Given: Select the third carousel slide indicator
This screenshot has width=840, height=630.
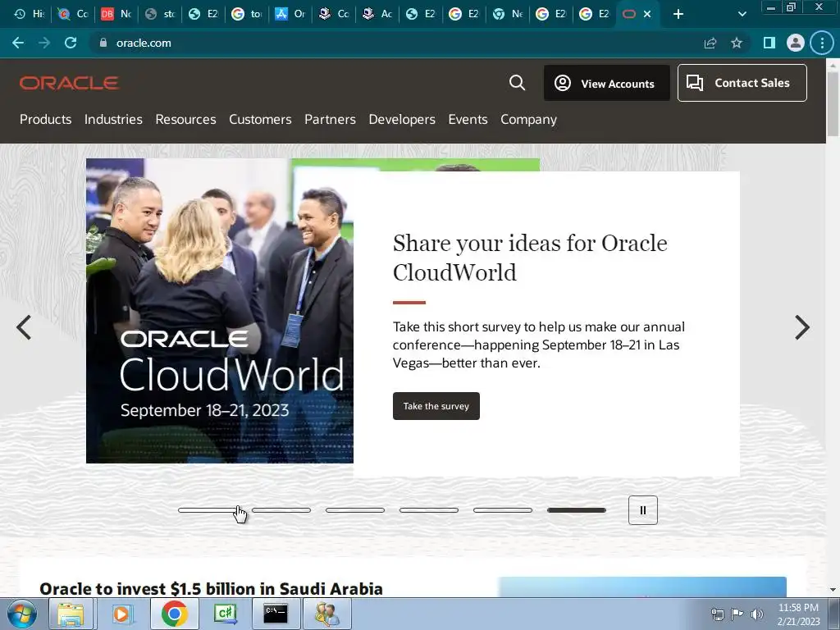Looking at the screenshot, I should [355, 510].
